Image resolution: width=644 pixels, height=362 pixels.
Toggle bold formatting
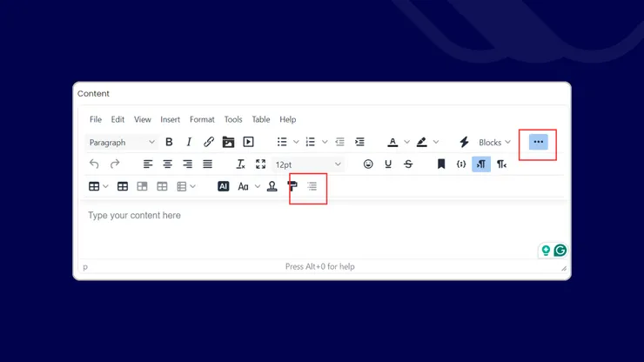click(x=169, y=142)
